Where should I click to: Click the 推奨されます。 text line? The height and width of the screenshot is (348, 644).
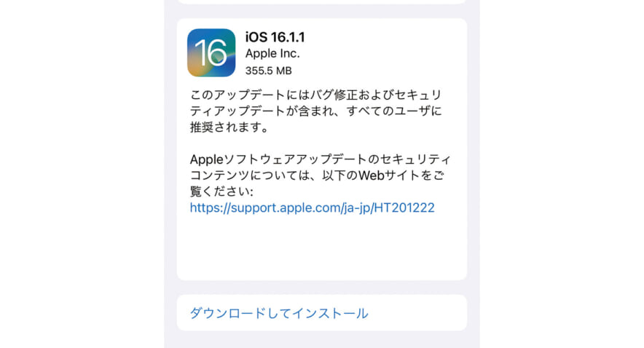coord(229,127)
